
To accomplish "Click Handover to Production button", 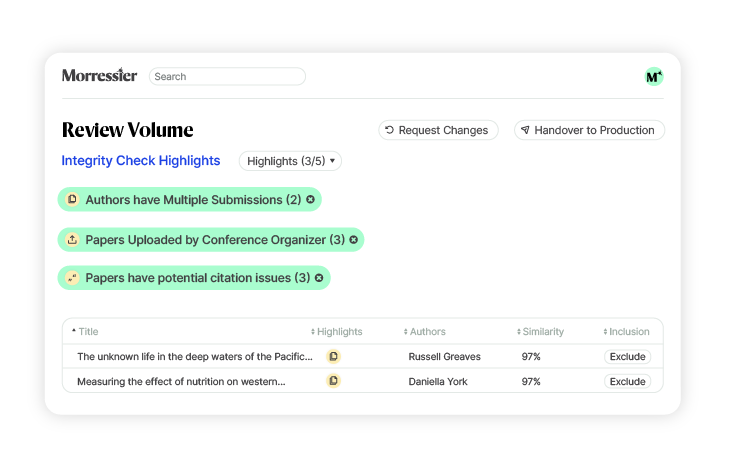I will tap(589, 130).
